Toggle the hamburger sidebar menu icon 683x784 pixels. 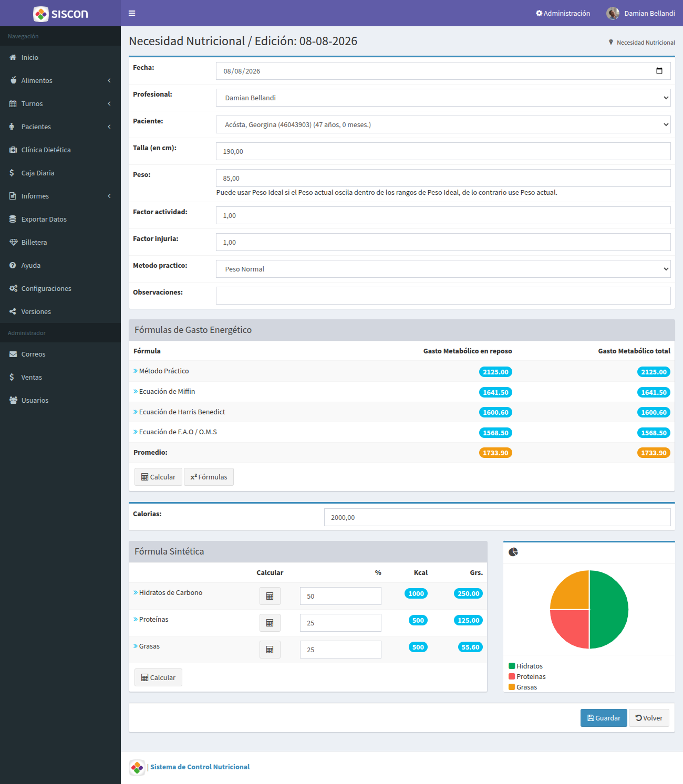click(132, 13)
